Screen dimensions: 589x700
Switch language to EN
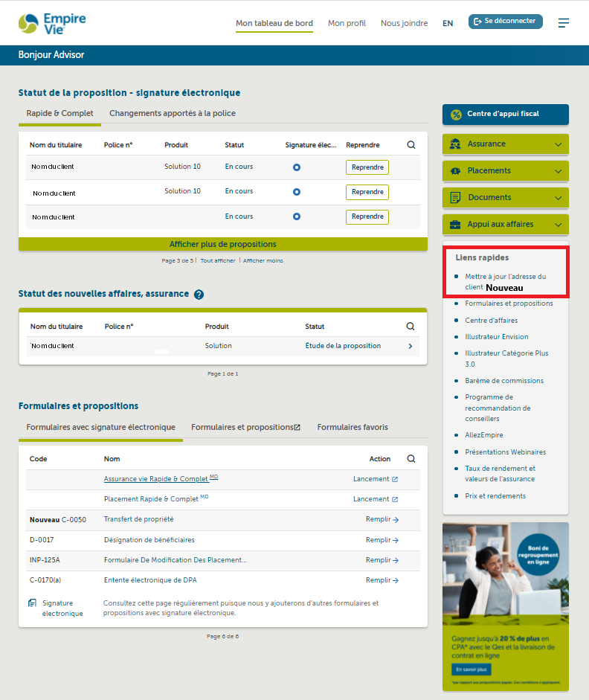(x=448, y=23)
